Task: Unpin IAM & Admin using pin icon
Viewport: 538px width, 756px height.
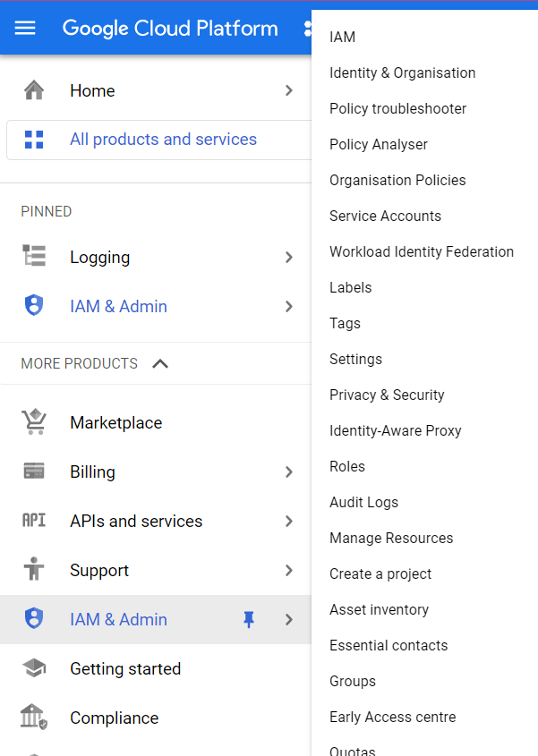Action: point(249,619)
